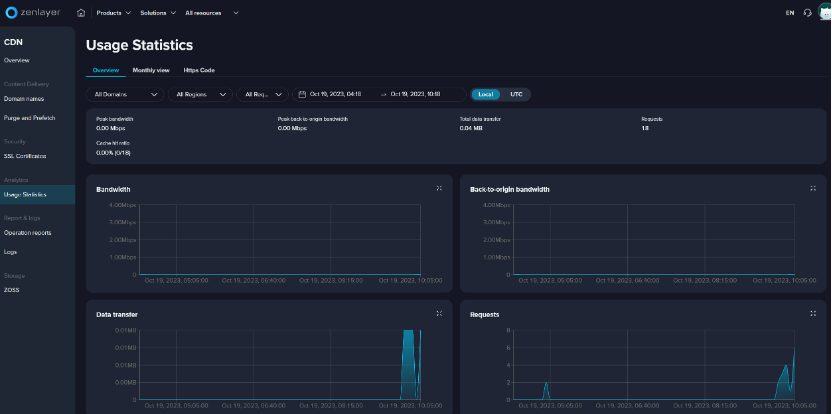The image size is (832, 414).
Task: Select the Local time zone toggle
Action: (486, 94)
